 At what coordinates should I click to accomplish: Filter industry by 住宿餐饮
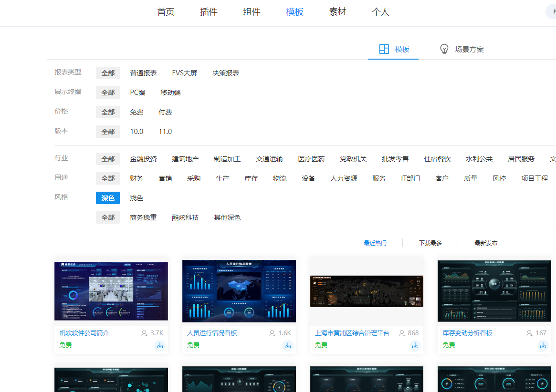click(x=437, y=159)
